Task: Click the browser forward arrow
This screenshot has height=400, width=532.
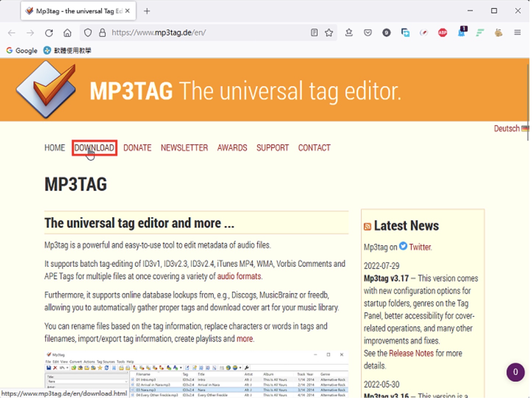Action: 30,33
